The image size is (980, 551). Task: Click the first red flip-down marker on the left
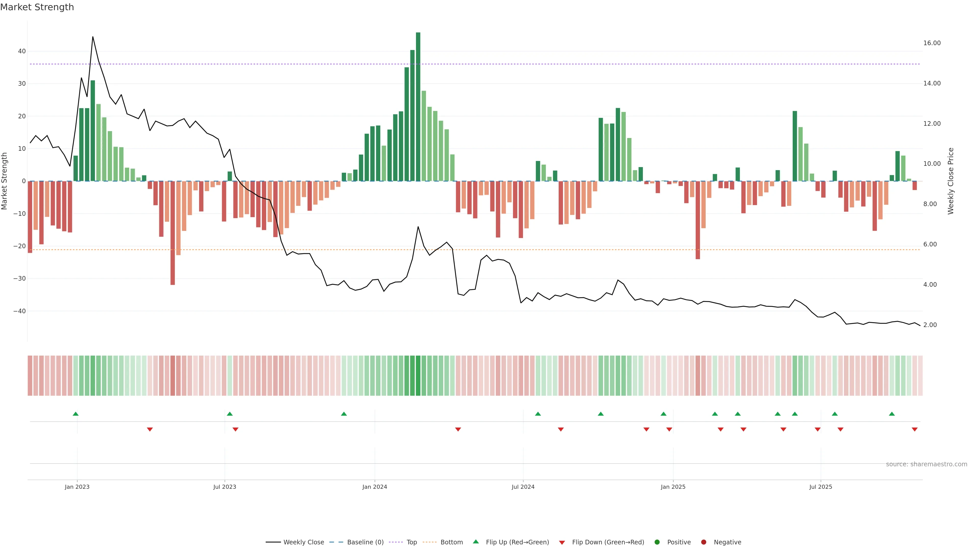point(150,429)
